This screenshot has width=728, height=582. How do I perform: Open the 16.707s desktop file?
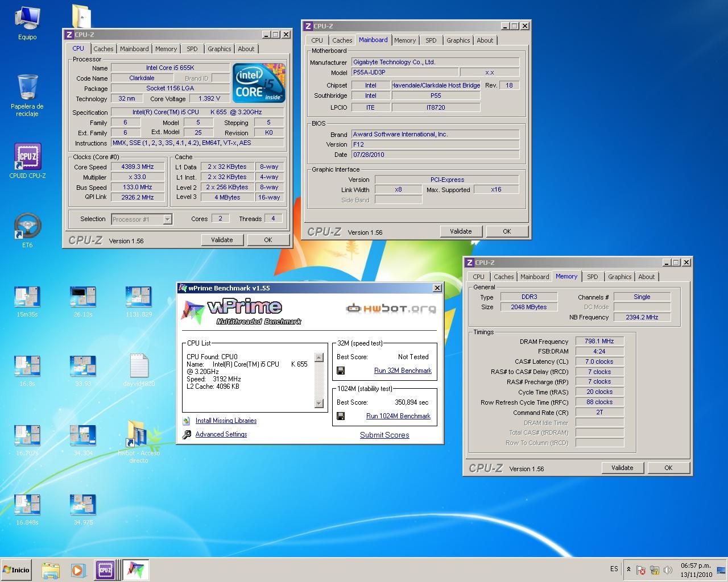[27, 440]
